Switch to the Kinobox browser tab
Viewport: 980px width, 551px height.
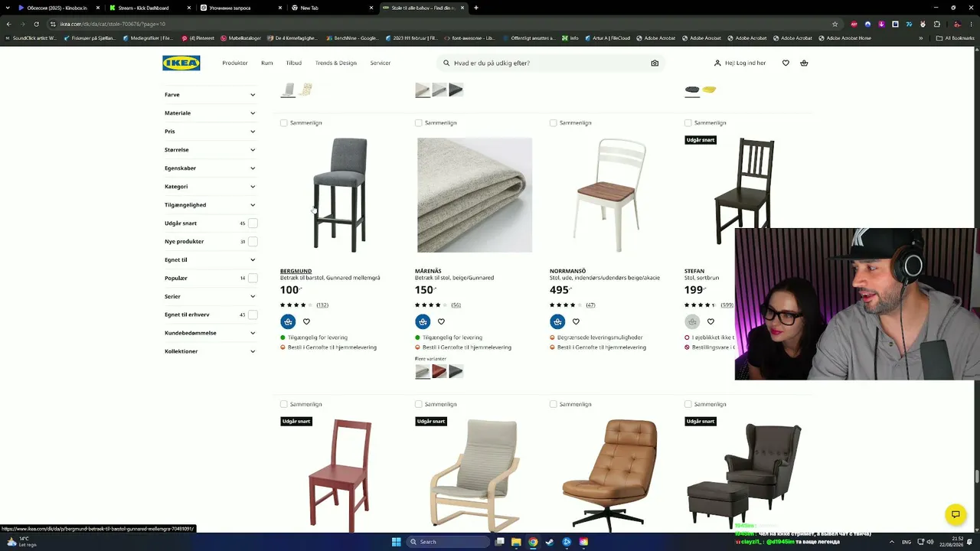click(x=57, y=8)
